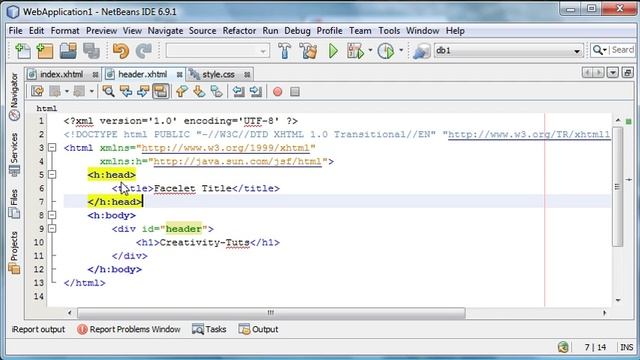Click the Find Selection magnifier icon
Screen dimensions: 640x360
coord(108,91)
